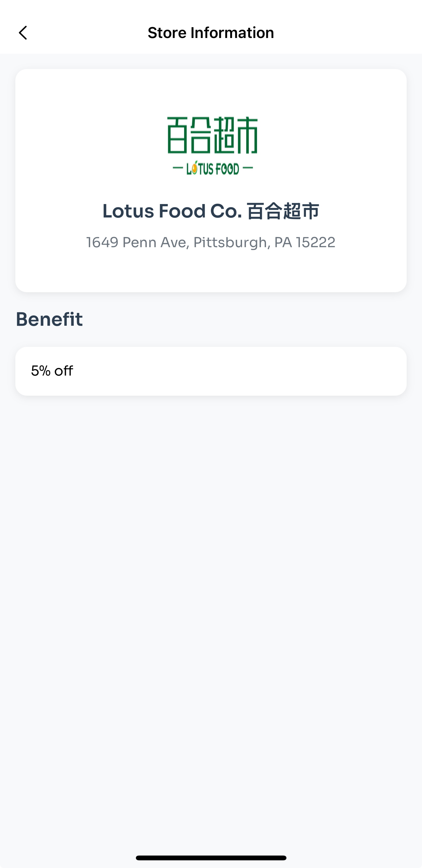The height and width of the screenshot is (868, 422).
Task: Tap the large green 百合超市 characters in the logo
Action: (212, 135)
